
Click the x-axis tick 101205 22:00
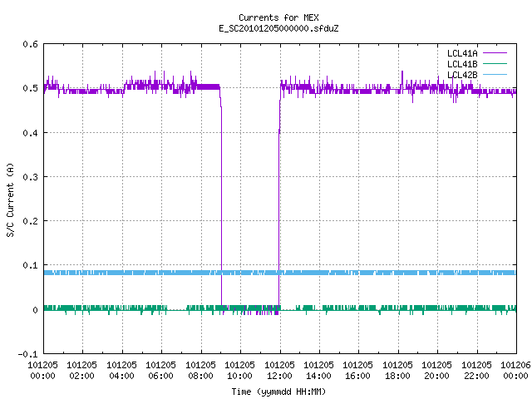[x=476, y=371]
